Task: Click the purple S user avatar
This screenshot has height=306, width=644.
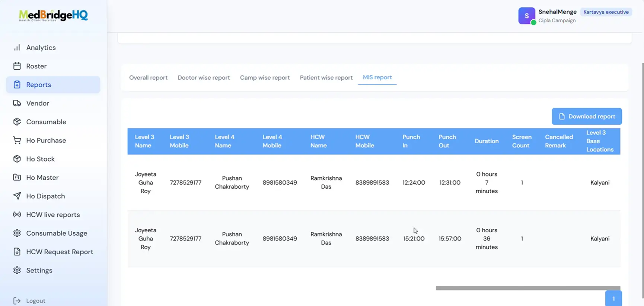Action: pos(527,16)
